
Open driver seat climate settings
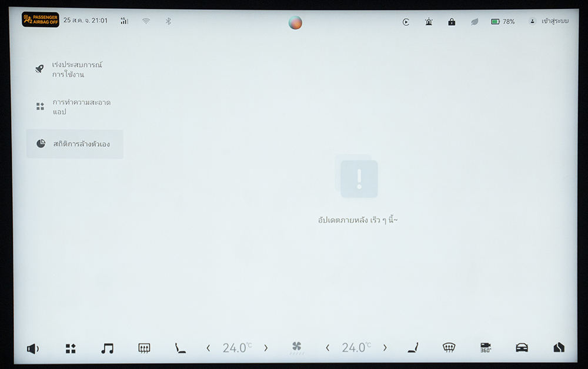coord(181,348)
